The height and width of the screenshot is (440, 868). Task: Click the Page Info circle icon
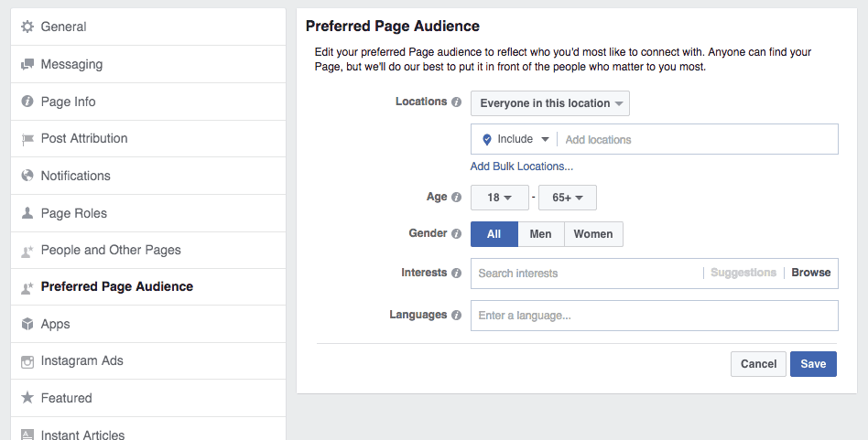(x=27, y=102)
